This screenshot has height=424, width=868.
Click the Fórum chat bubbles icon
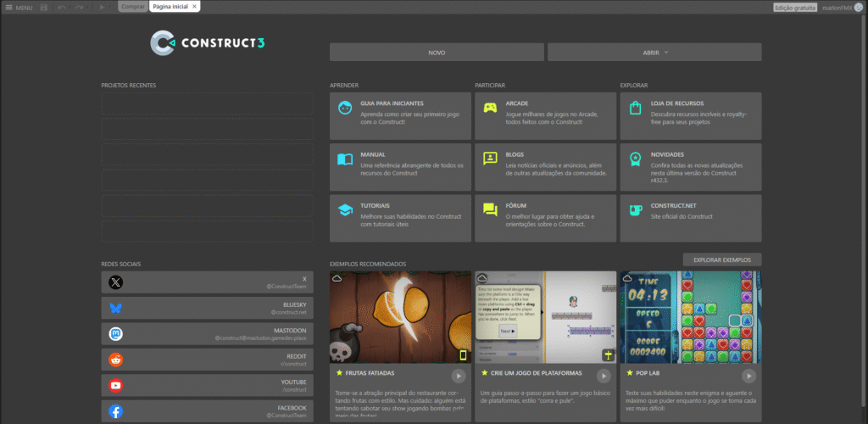[x=491, y=210]
